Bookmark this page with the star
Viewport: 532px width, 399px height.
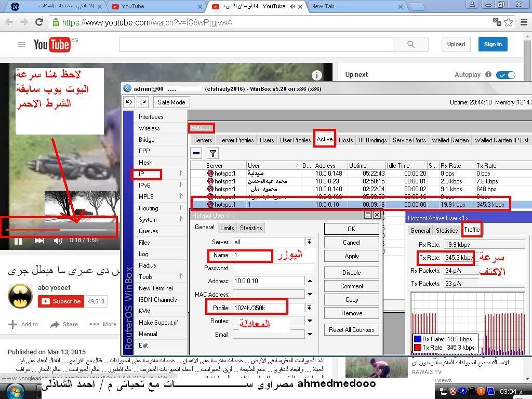(x=508, y=22)
